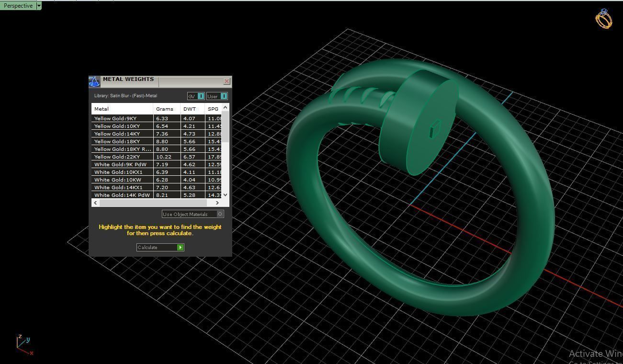Select the Yellow Gold:14KY row
This screenshot has width=623, height=364.
(157, 134)
